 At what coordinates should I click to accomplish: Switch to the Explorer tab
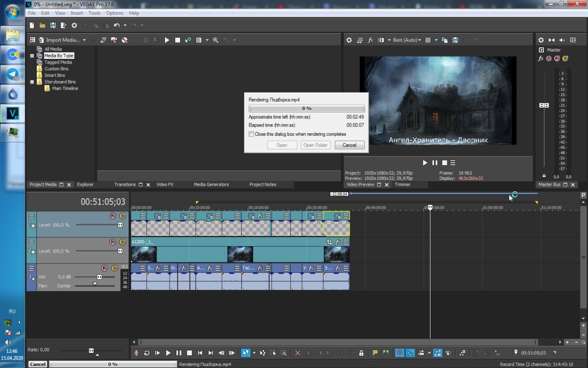pyautogui.click(x=85, y=184)
